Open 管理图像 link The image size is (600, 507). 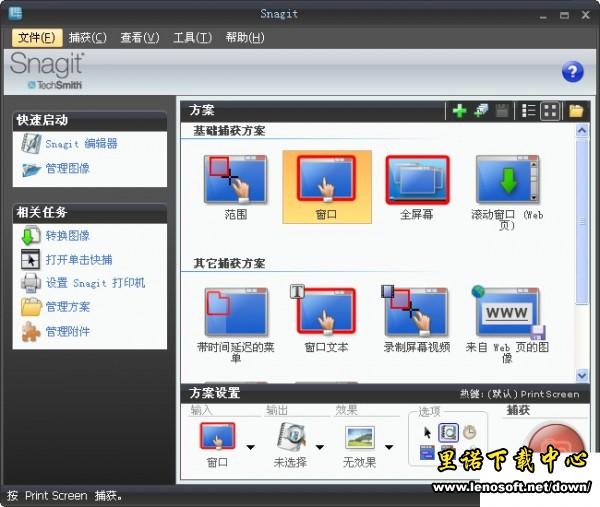click(x=67, y=168)
